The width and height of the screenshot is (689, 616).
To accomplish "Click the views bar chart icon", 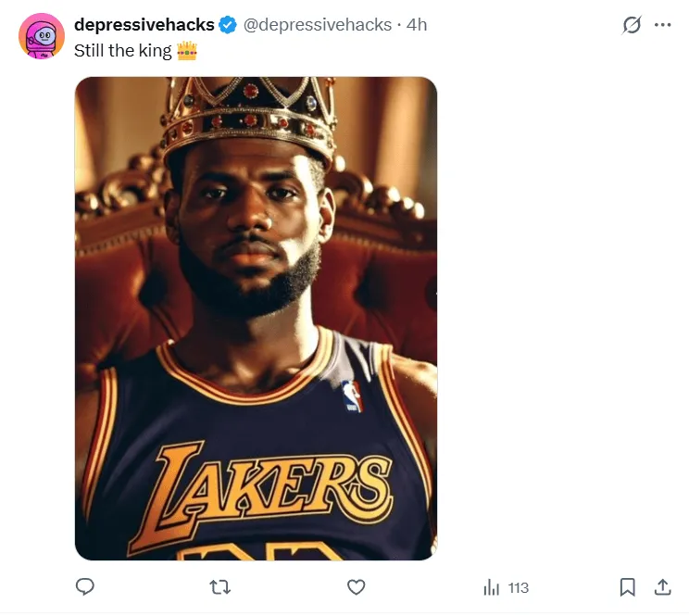I will tap(492, 587).
